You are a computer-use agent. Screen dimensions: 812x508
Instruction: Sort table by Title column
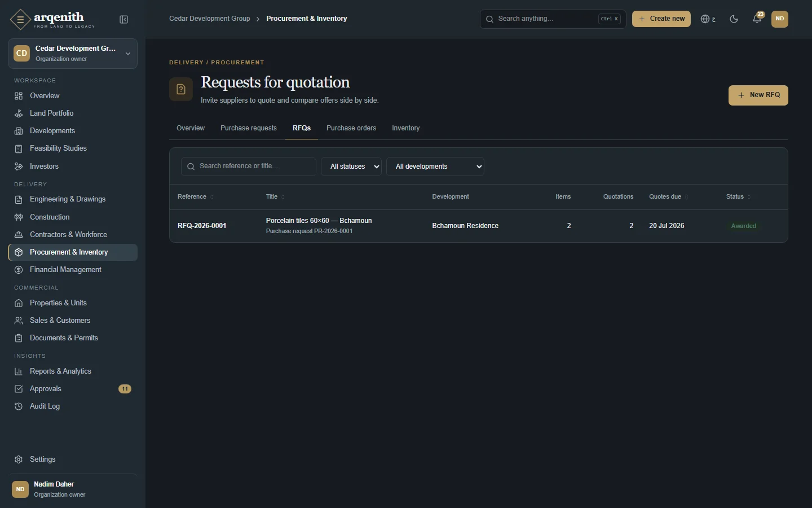pyautogui.click(x=275, y=196)
